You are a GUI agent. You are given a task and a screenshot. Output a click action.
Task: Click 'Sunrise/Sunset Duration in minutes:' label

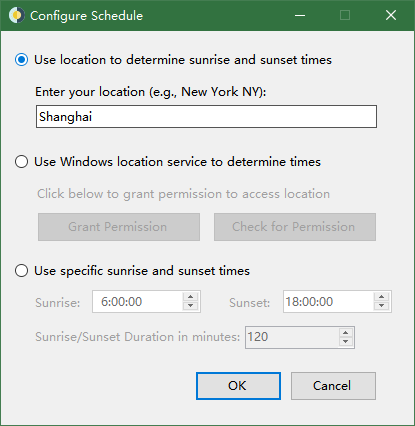(137, 337)
